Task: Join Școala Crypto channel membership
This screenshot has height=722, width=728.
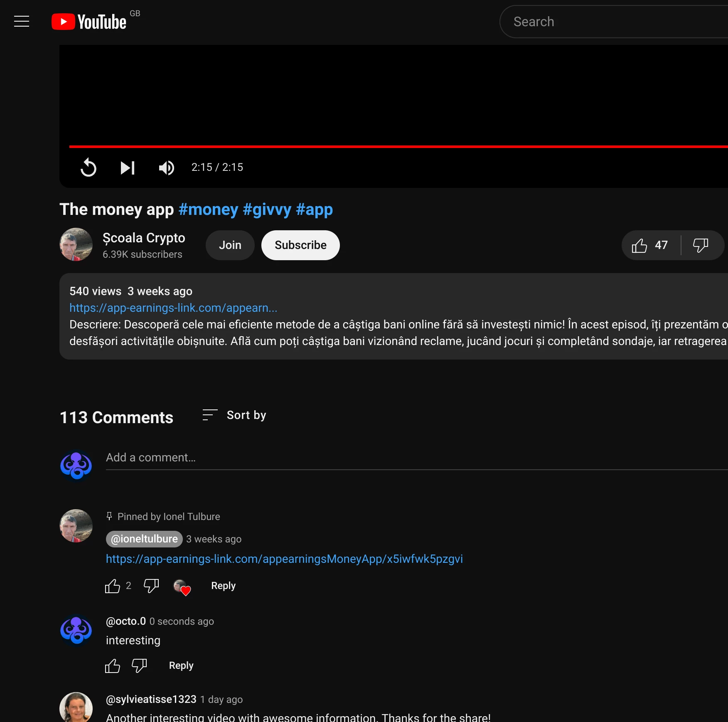Action: pyautogui.click(x=230, y=245)
